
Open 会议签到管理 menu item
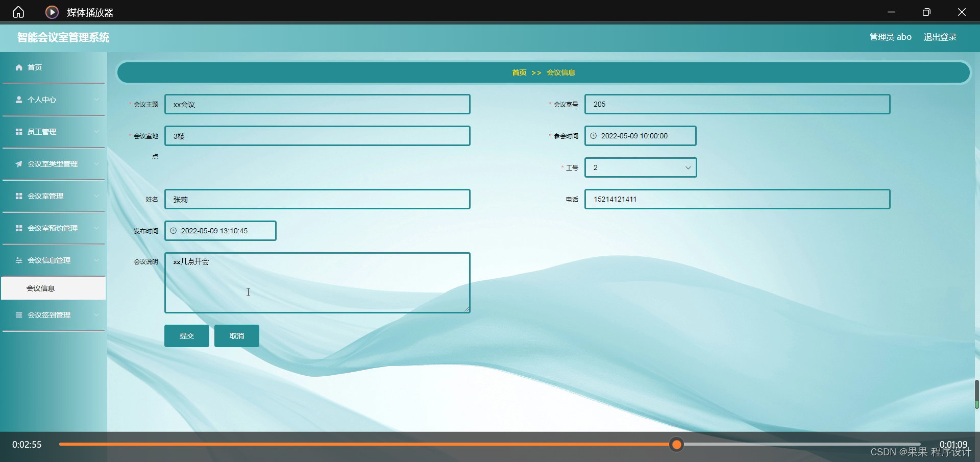tap(54, 315)
